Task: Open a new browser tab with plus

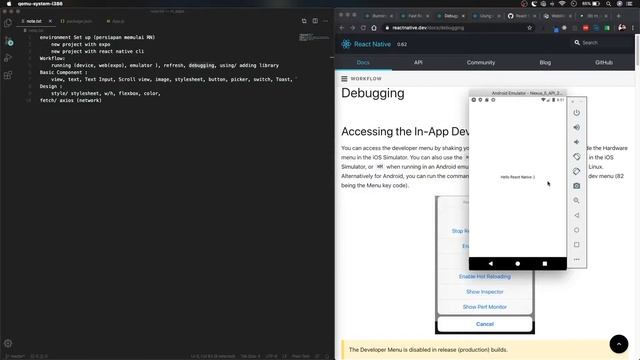Action: [x=619, y=16]
